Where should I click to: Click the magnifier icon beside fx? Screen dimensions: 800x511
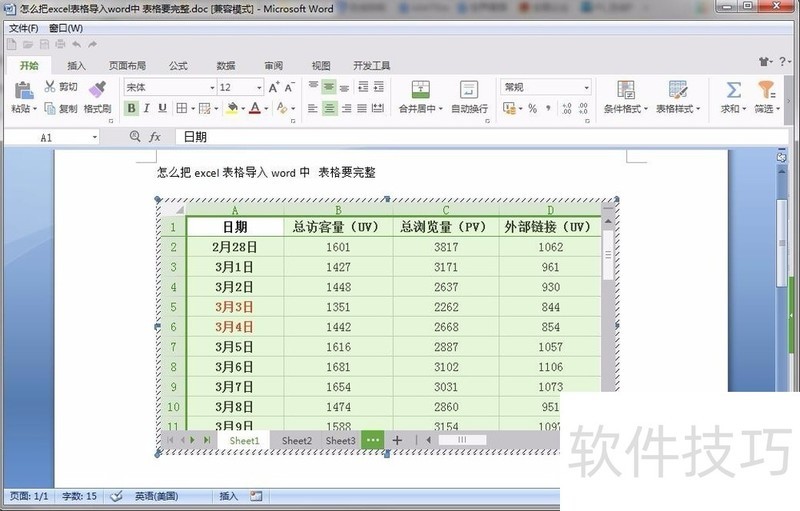pyautogui.click(x=135, y=136)
